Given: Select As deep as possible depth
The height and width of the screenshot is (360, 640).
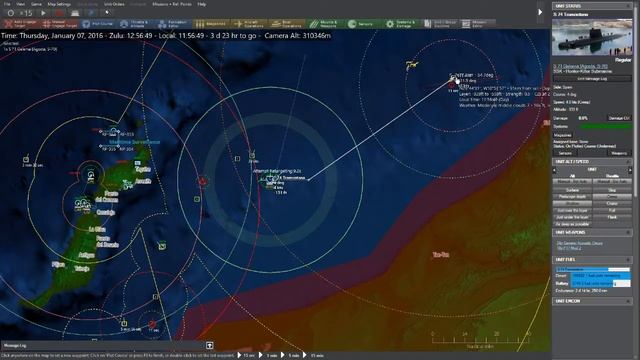Looking at the screenshot, I should pos(572,224).
